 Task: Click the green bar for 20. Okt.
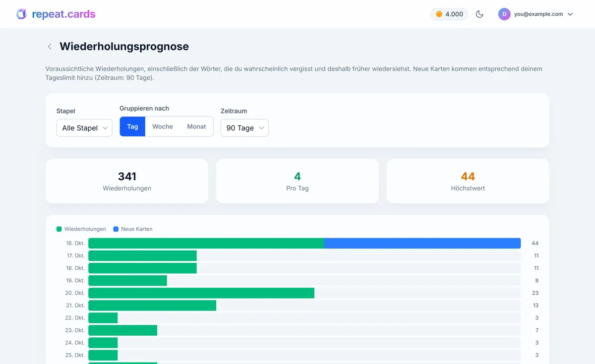click(x=201, y=293)
